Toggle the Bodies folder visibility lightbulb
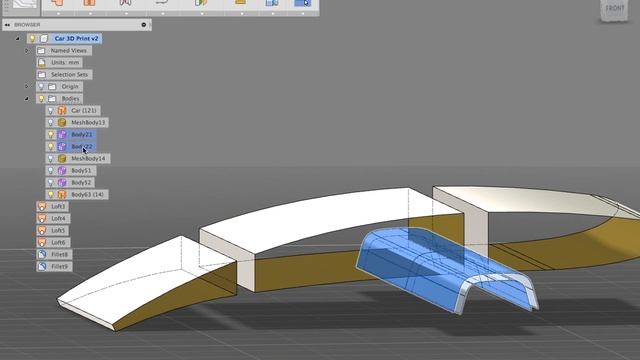640x360 pixels. click(x=41, y=99)
